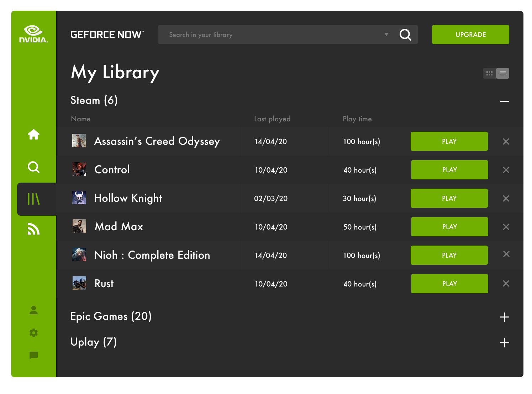532x394 pixels.
Task: Switch to list view layout
Action: pyautogui.click(x=502, y=73)
